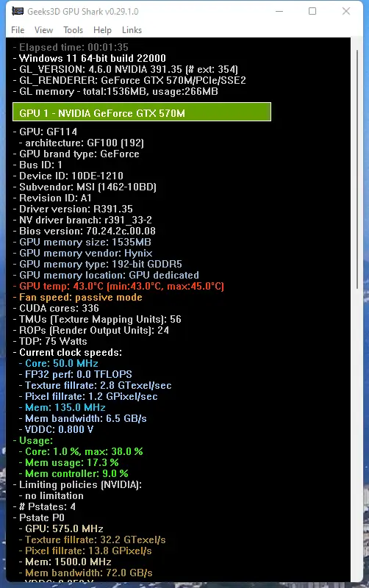Click the Pstate P0 heading
369x588 pixels.
pos(39,518)
